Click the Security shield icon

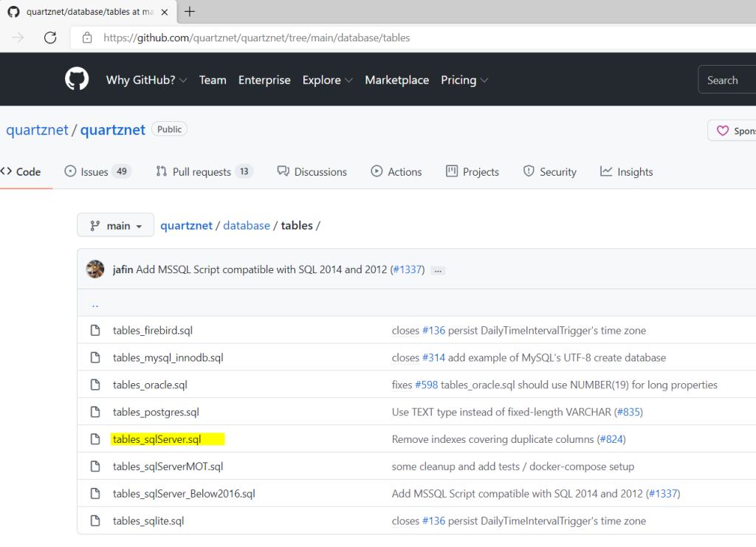click(529, 171)
